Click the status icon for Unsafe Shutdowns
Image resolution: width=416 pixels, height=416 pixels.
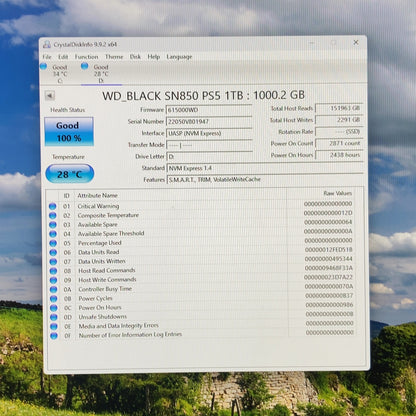coord(54,317)
